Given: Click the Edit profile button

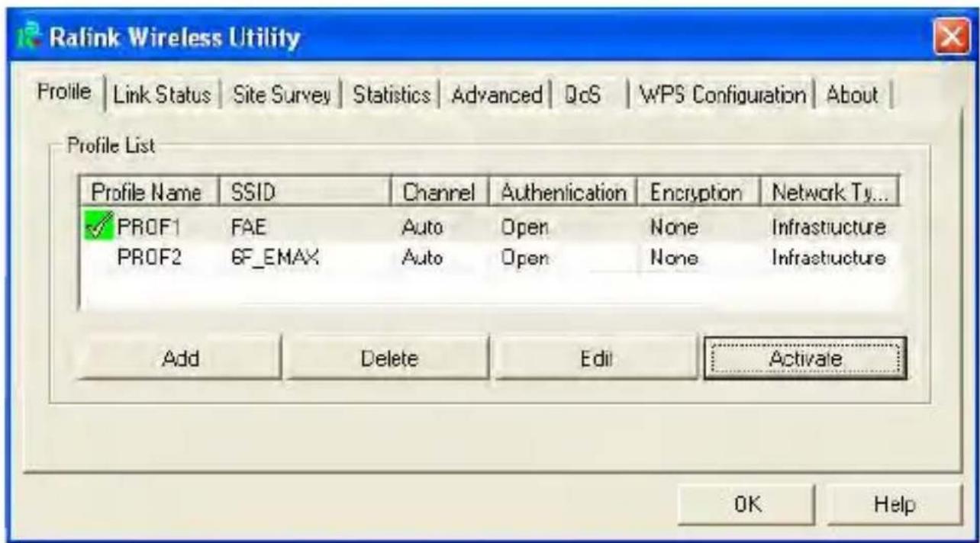Looking at the screenshot, I should click(596, 357).
